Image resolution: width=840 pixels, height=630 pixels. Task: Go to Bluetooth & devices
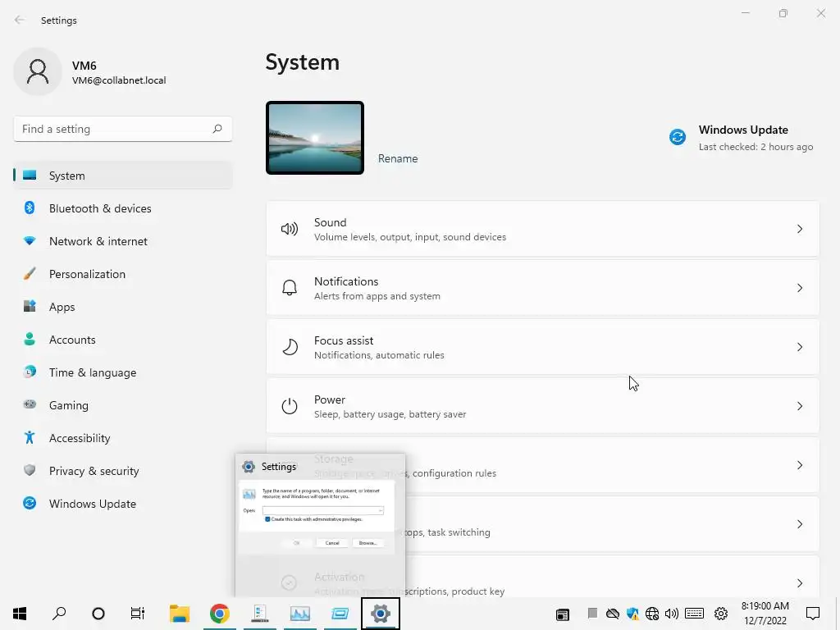(123, 208)
